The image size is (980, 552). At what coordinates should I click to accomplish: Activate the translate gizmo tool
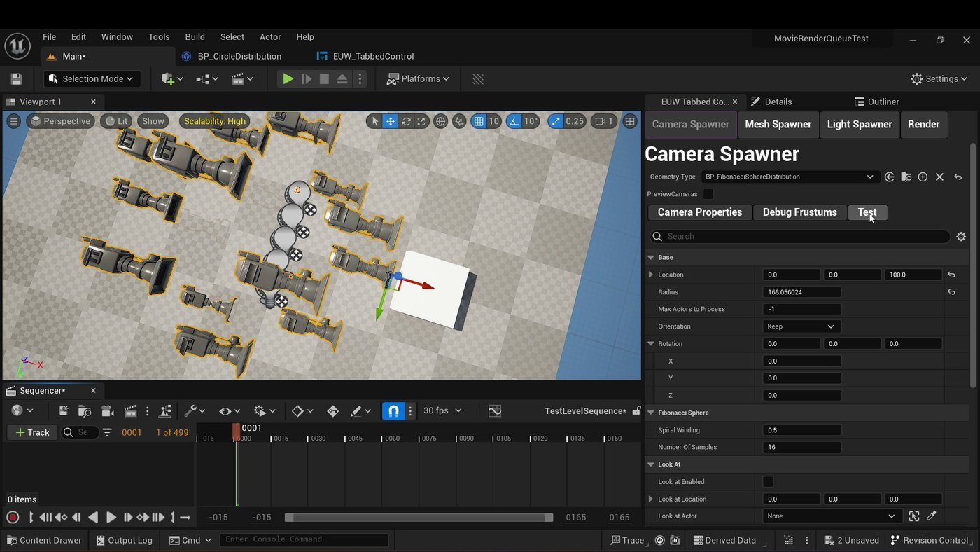pyautogui.click(x=391, y=121)
